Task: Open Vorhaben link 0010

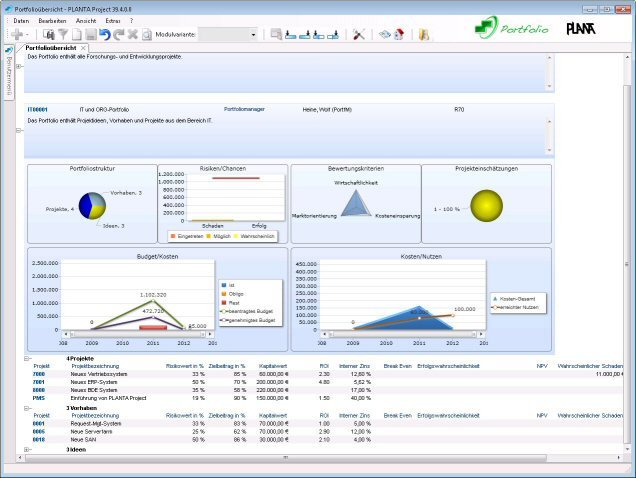Action: (x=39, y=440)
